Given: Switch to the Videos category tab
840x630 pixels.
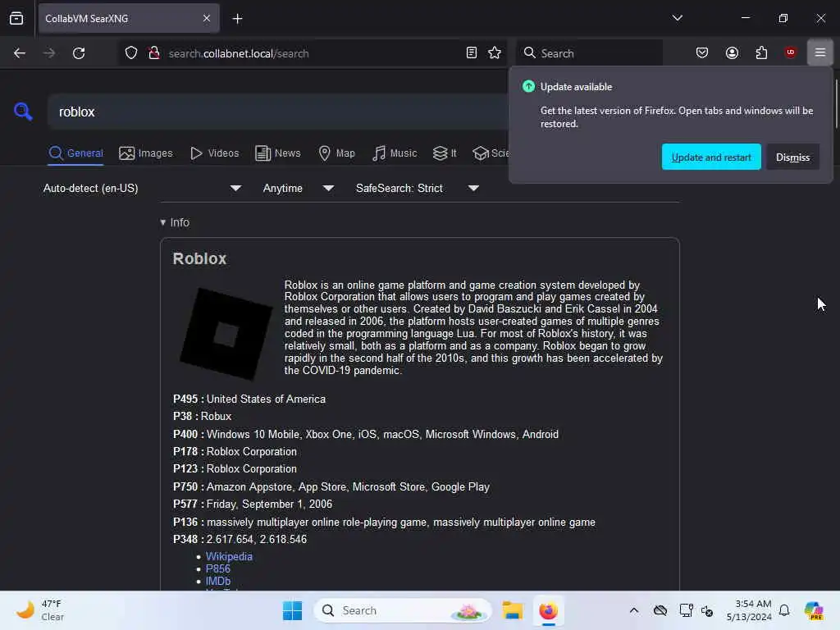Looking at the screenshot, I should point(215,153).
